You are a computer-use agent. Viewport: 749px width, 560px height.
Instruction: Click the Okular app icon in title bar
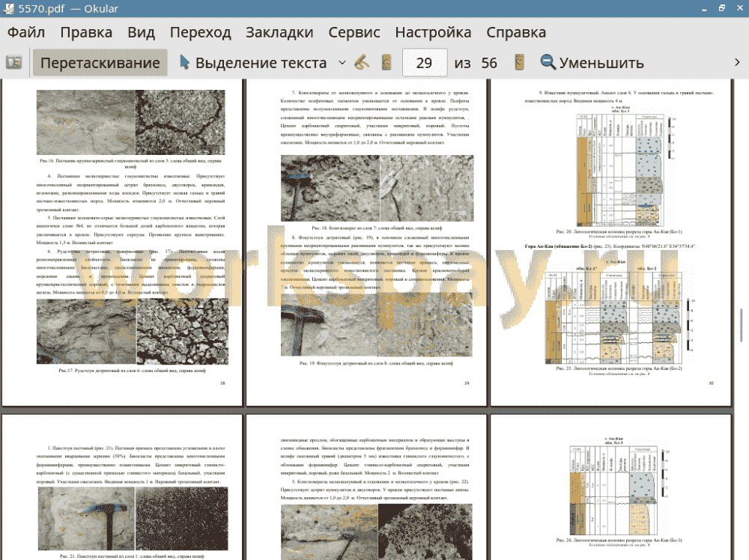[x=8, y=8]
